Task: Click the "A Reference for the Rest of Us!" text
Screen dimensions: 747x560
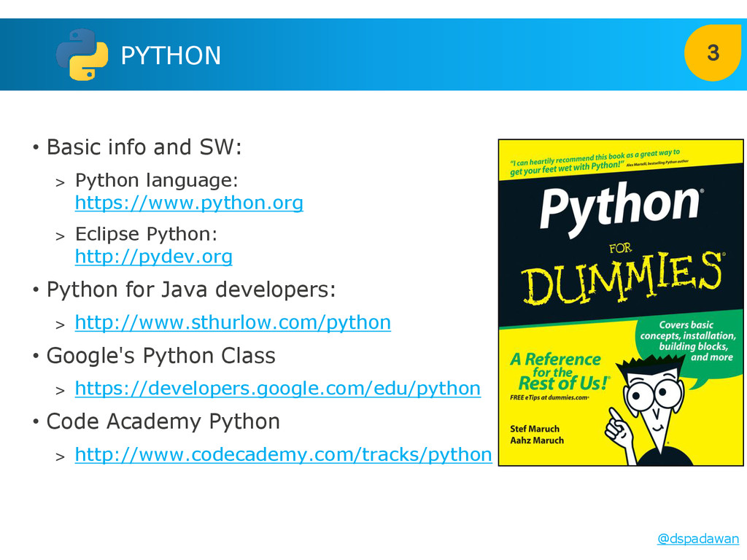Action: point(560,372)
